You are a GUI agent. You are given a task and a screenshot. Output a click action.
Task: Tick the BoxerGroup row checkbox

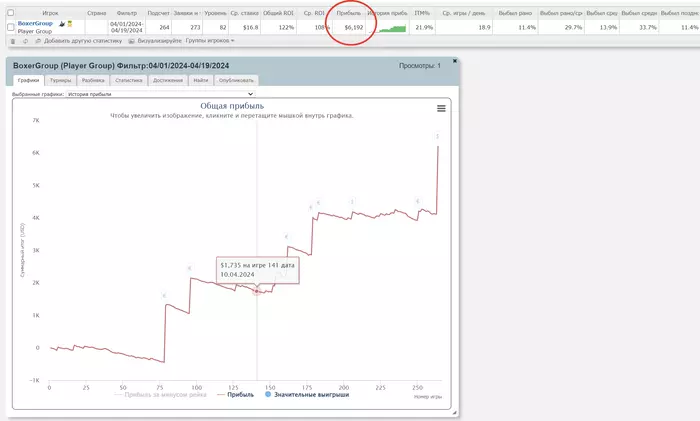(x=11, y=27)
